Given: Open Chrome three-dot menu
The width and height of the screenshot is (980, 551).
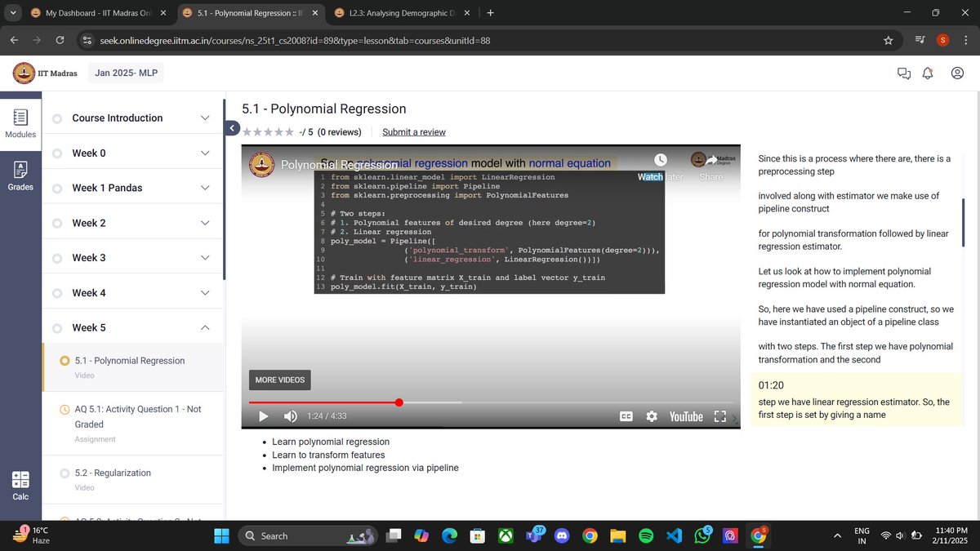Looking at the screenshot, I should point(965,40).
